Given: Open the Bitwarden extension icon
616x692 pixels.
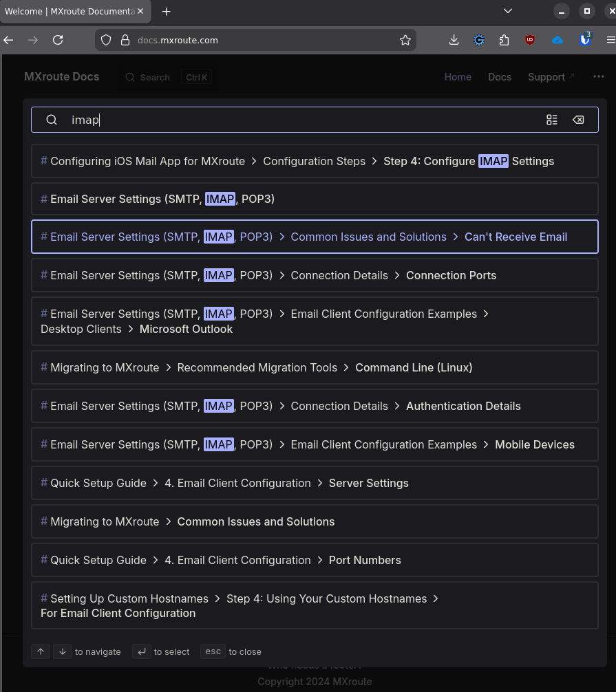Looking at the screenshot, I should [585, 40].
